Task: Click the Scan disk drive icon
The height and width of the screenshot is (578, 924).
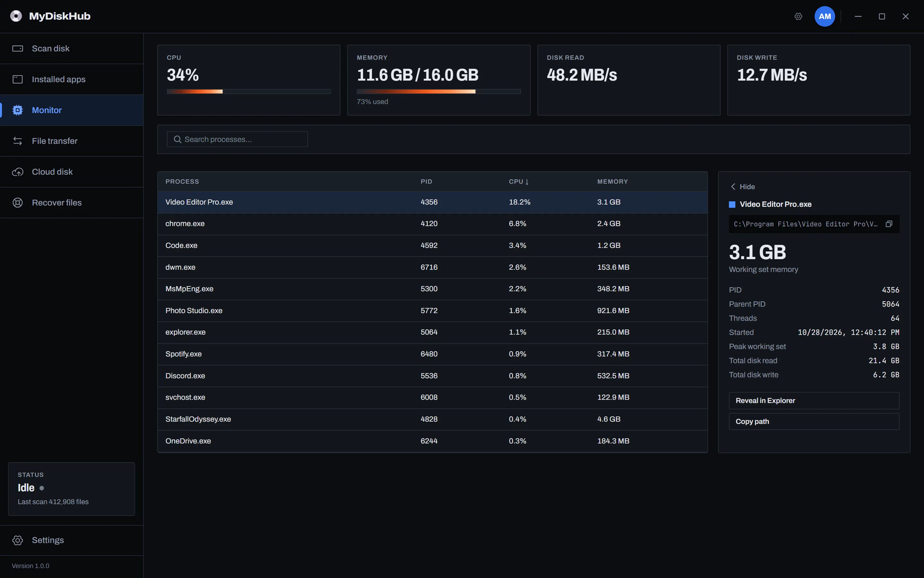Action: click(18, 48)
